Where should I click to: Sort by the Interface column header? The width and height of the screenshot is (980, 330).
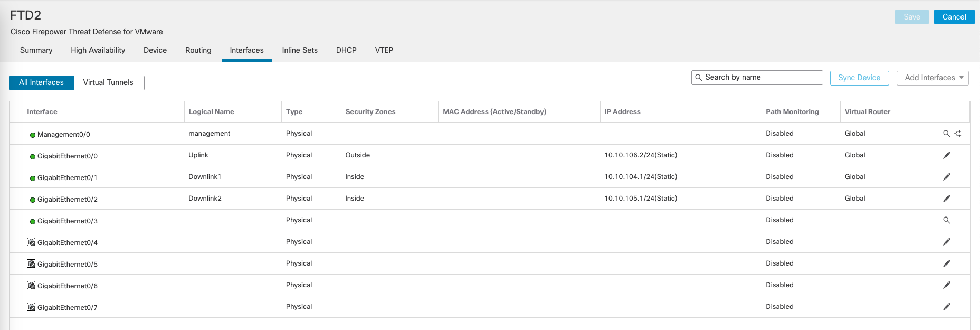click(42, 112)
